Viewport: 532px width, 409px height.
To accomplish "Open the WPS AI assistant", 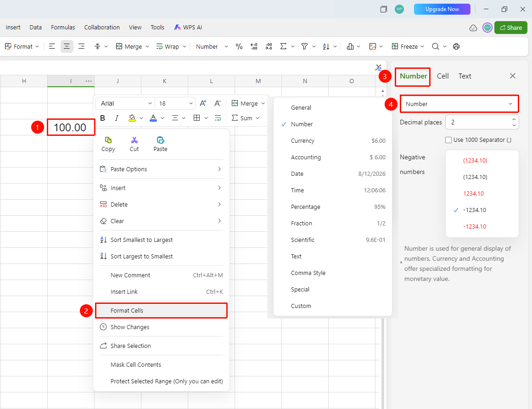I will [x=188, y=28].
